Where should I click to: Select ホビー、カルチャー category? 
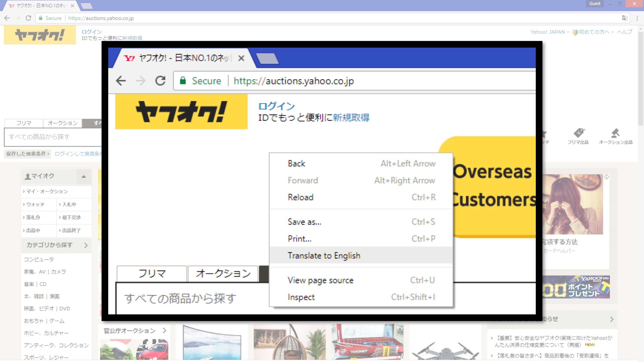pos(46,333)
